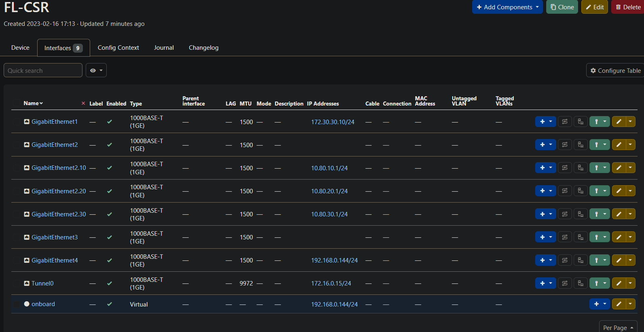This screenshot has width=644, height=332.
Task: Check the GigabitEthernet2.30 row checkbox
Action: [16, 214]
